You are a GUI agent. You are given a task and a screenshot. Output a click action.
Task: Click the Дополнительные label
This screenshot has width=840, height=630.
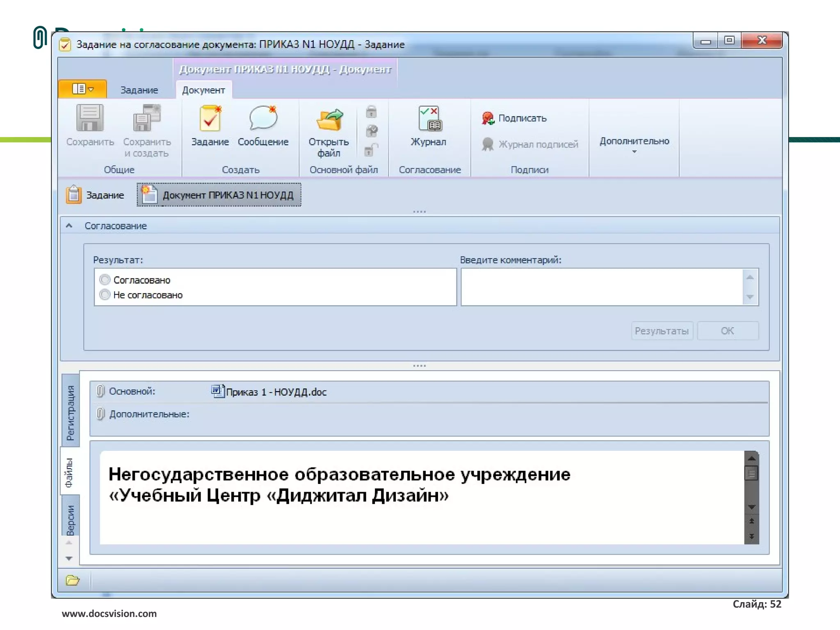click(x=149, y=414)
